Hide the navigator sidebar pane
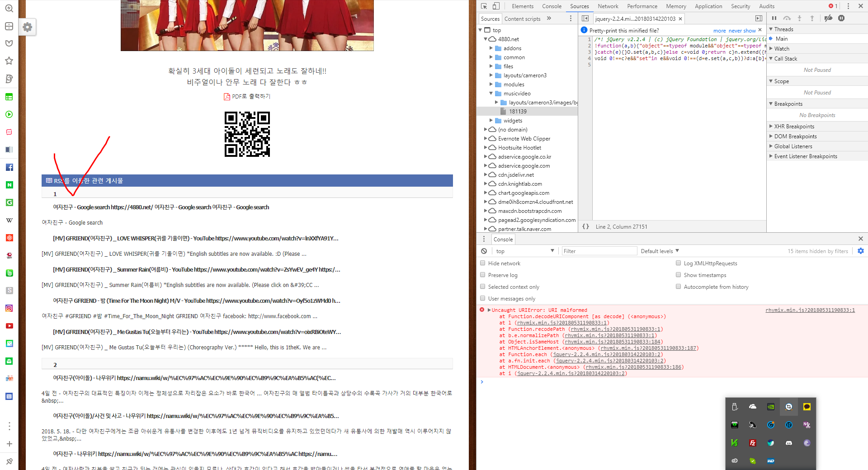This screenshot has width=868, height=470. (x=585, y=19)
